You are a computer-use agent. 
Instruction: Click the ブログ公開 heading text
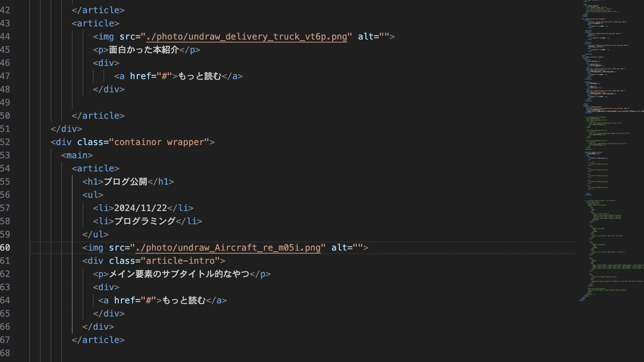[125, 182]
